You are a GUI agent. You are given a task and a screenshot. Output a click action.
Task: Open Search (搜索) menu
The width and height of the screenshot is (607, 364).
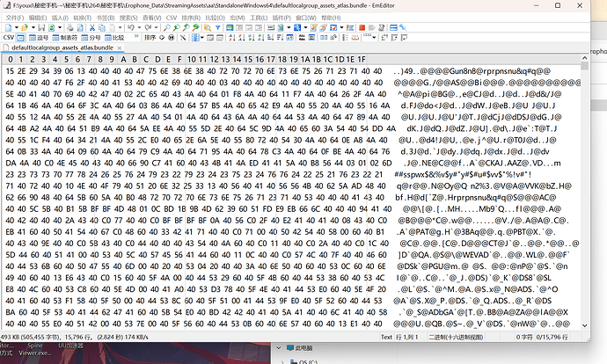click(x=128, y=18)
